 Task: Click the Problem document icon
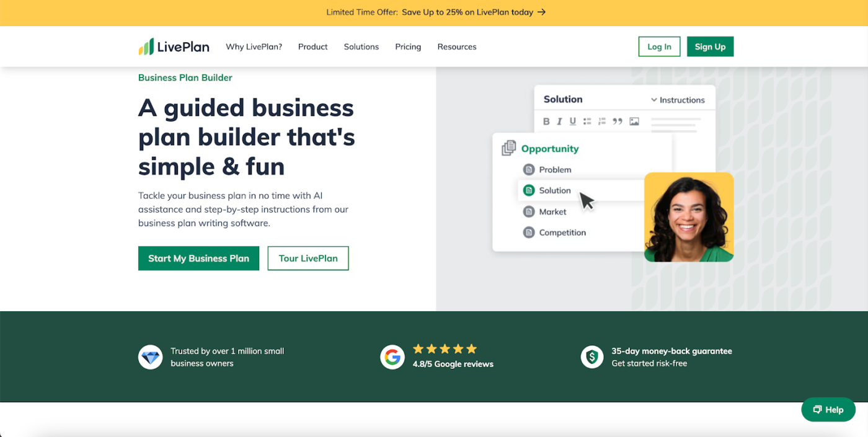click(x=529, y=169)
